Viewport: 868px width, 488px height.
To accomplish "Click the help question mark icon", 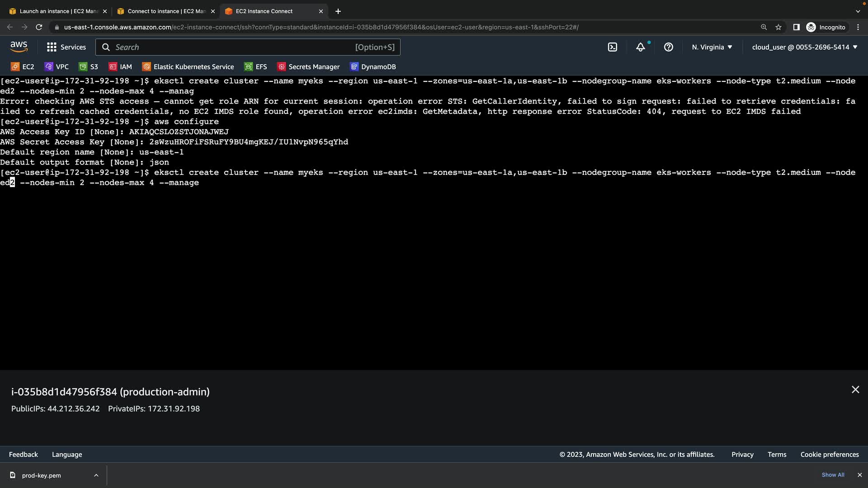I will coord(668,47).
